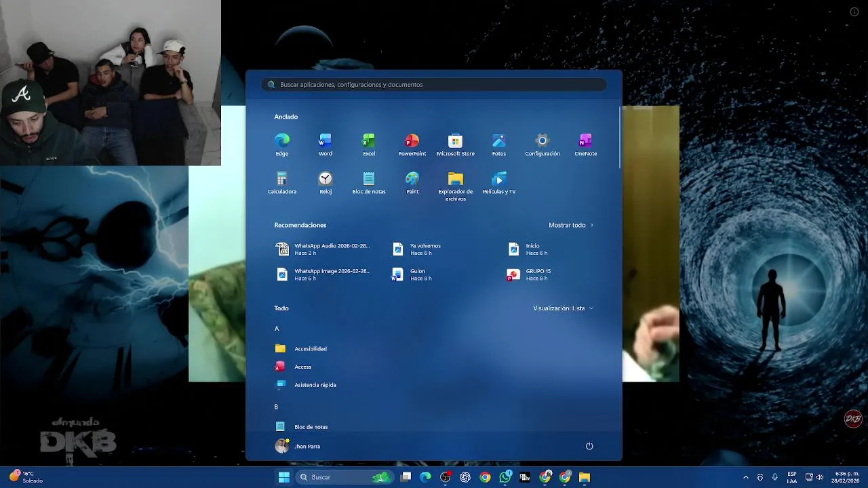The image size is (868, 488).
Task: Open ESP LAA language switcher
Action: [x=792, y=477]
